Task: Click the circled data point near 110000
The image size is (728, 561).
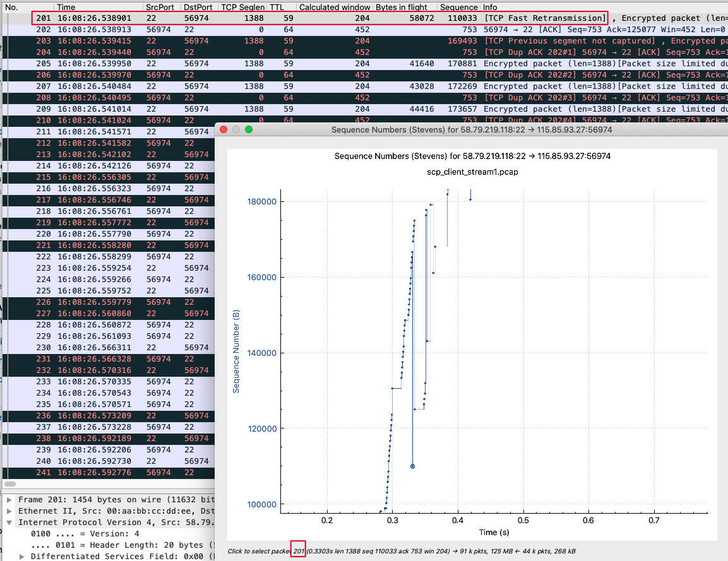Action: click(x=412, y=466)
